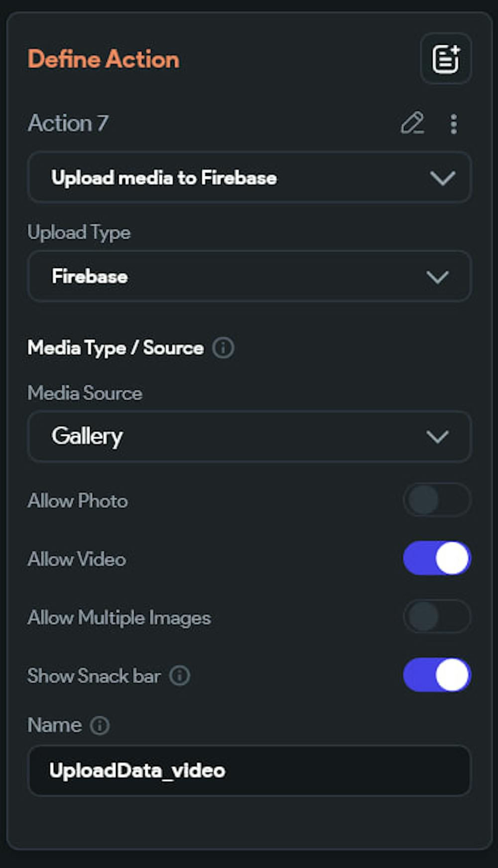Click the info icon next to Show Snack bar
The image size is (498, 868).
click(180, 676)
